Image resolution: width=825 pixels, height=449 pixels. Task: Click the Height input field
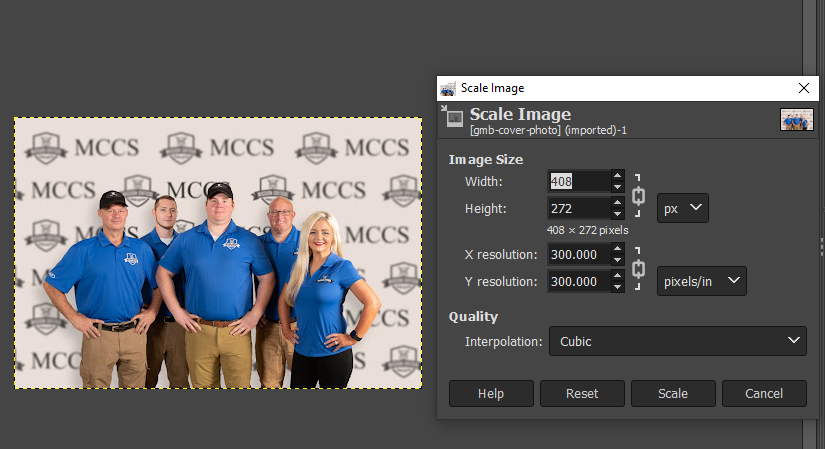[x=579, y=208]
